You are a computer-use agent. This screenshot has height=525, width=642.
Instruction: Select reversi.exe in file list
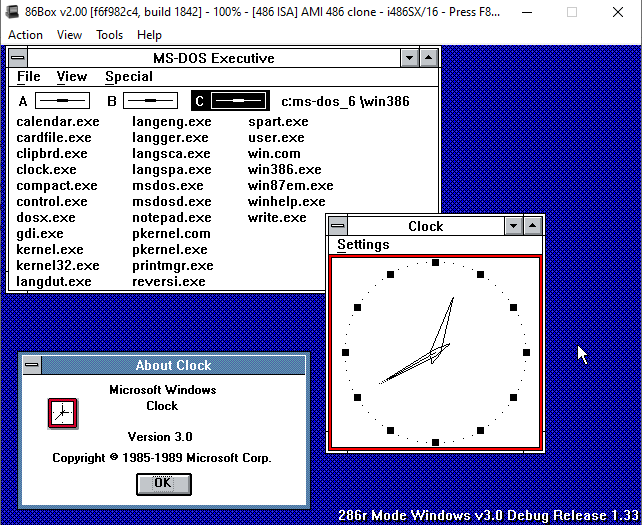[168, 281]
